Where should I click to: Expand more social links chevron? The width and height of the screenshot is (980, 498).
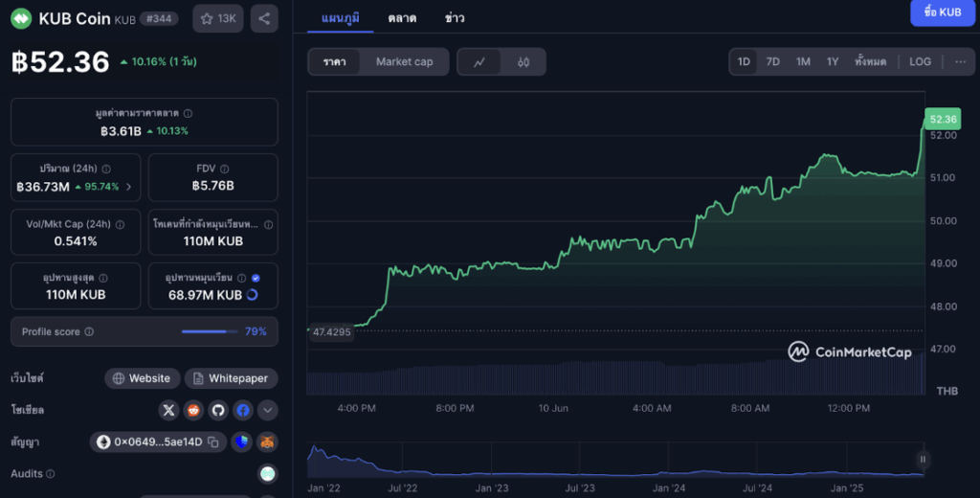pos(268,410)
